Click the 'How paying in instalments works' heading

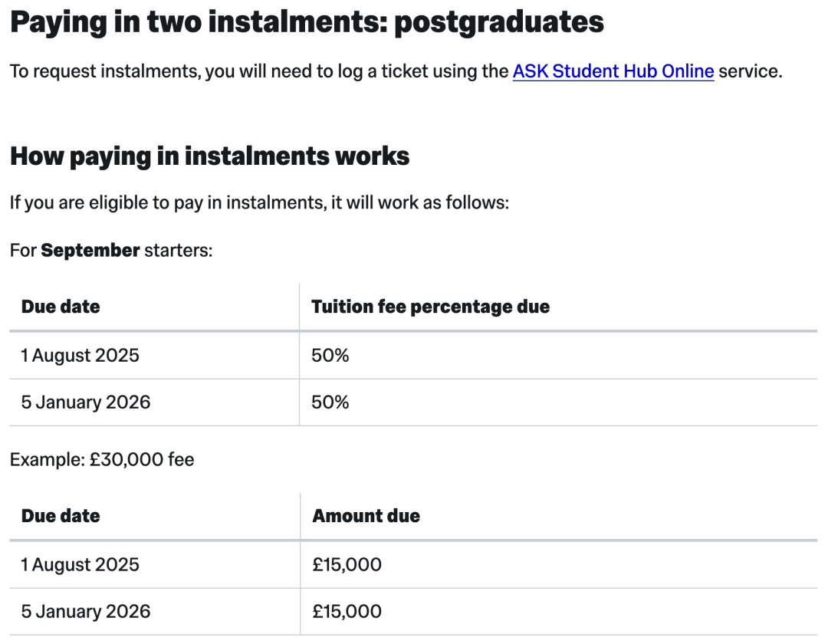point(209,156)
